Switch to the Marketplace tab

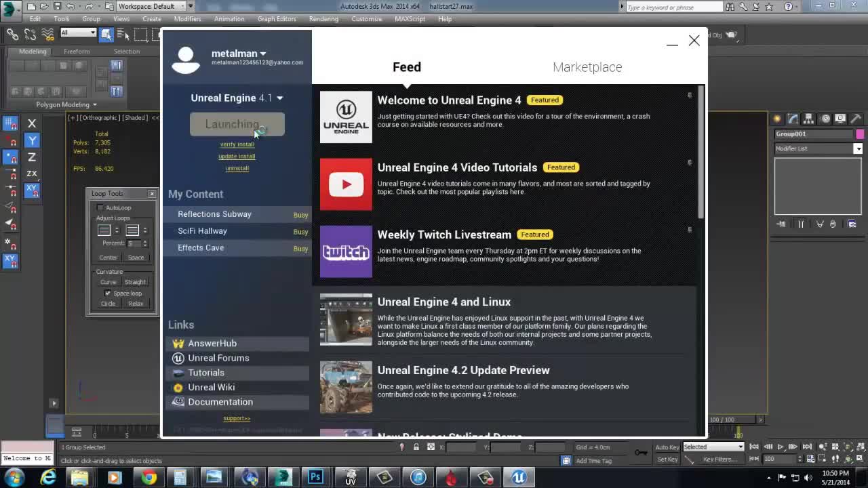(587, 67)
